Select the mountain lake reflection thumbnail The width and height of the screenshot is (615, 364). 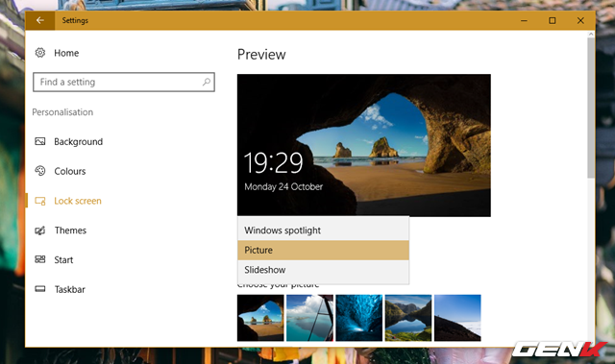pos(408,318)
